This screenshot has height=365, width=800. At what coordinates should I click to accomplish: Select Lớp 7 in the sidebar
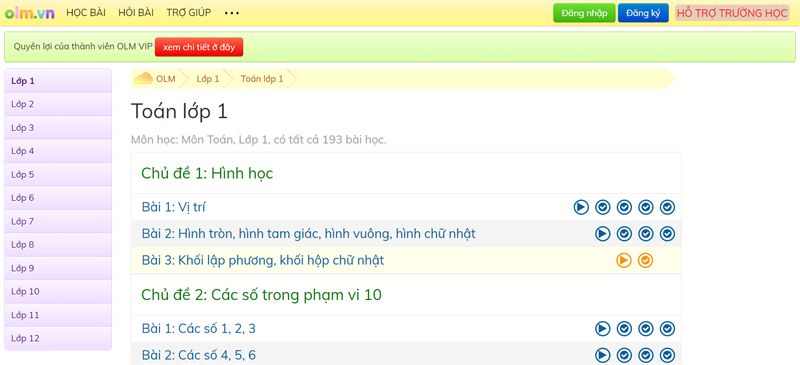coord(58,222)
